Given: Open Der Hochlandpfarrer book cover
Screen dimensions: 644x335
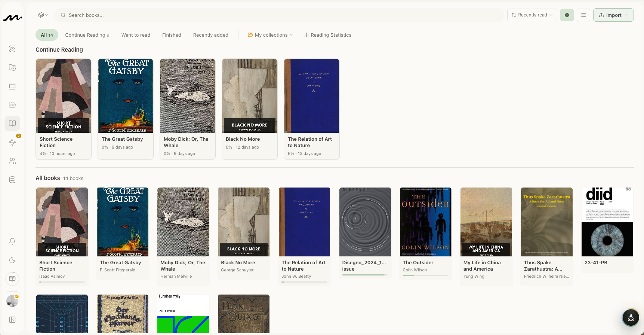Looking at the screenshot, I should (123, 314).
